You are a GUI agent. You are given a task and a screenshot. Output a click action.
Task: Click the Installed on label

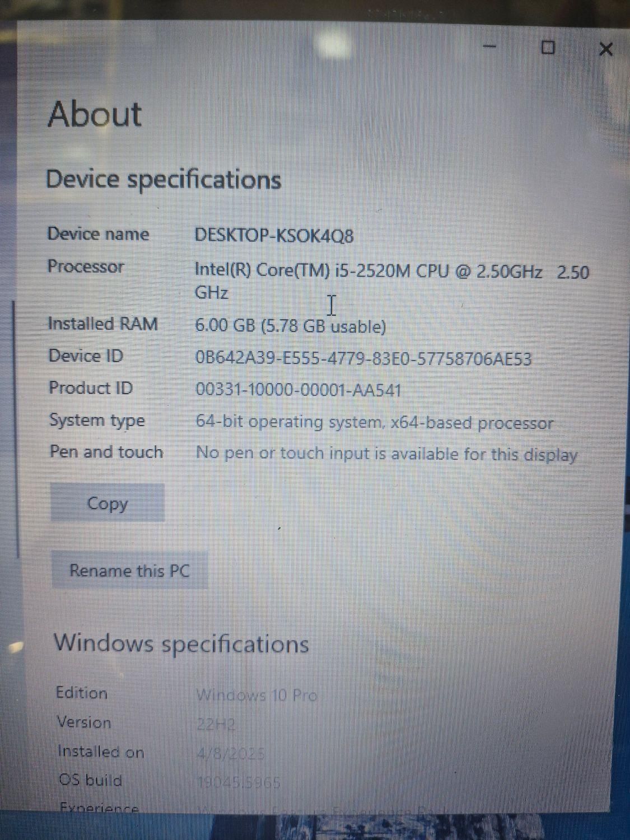[x=101, y=752]
